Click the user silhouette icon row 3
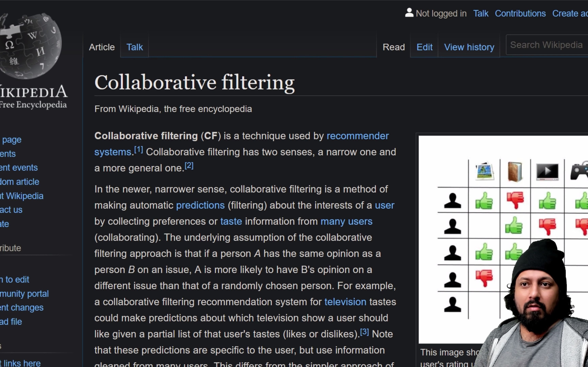The height and width of the screenshot is (367, 588). point(451,252)
